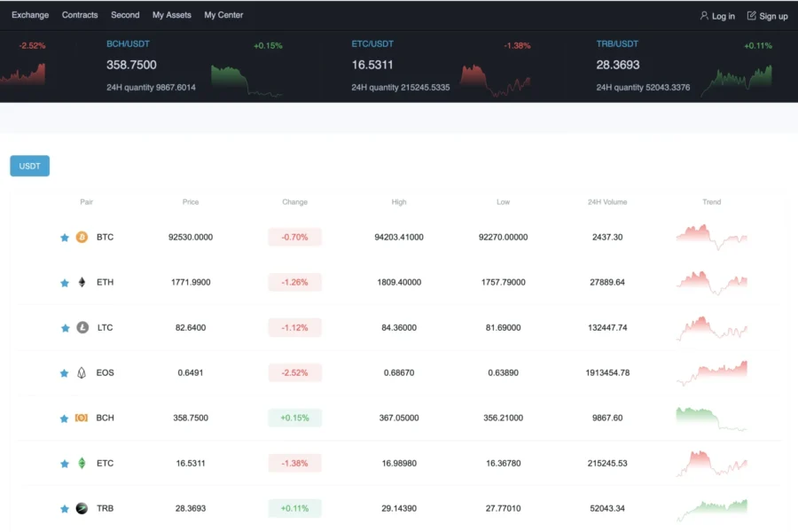Viewport: 798px width, 532px height.
Task: Click the 28.3693 price in TRB/USDT ticker
Action: pos(618,65)
